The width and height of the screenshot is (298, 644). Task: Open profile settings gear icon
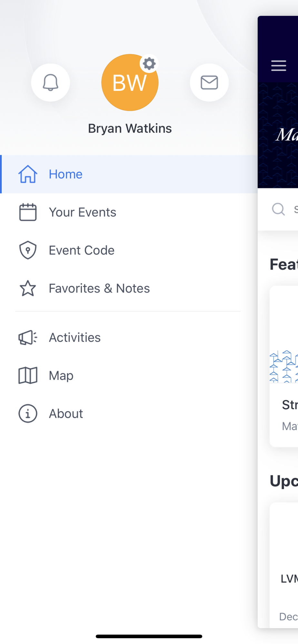click(x=149, y=64)
